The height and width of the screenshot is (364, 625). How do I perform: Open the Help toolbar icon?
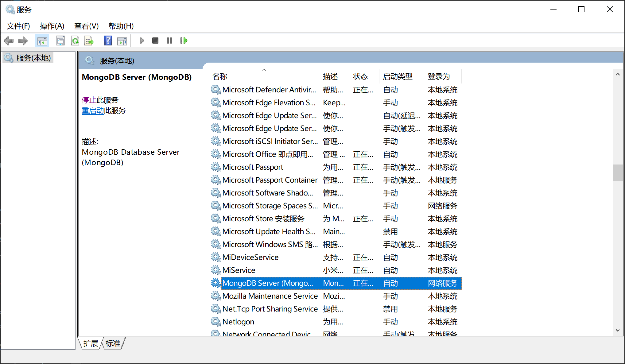tap(108, 41)
